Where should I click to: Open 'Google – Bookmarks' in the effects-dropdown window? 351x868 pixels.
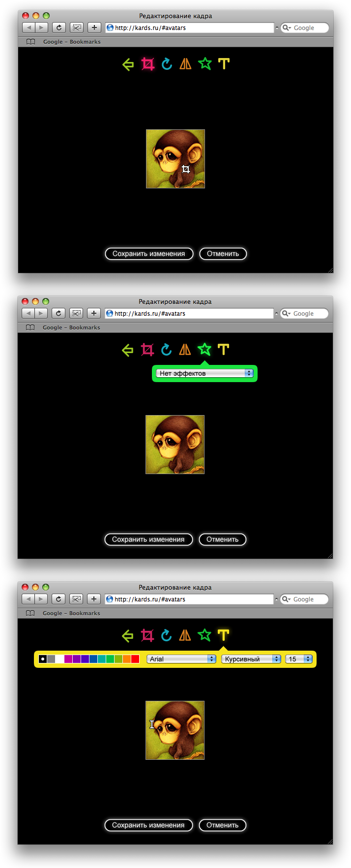(71, 328)
